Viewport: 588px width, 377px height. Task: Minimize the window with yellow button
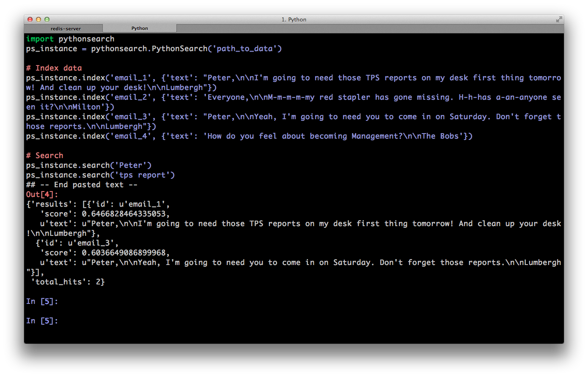38,19
